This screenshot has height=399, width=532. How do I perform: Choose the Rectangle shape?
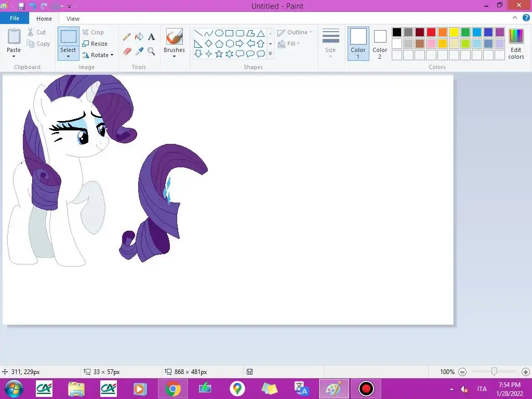point(229,33)
